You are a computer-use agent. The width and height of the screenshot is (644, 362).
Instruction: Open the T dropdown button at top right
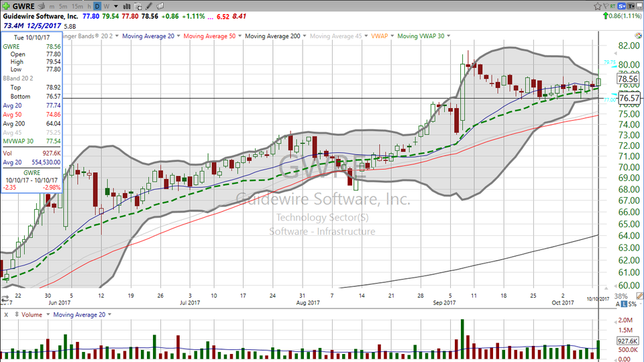point(631,6)
